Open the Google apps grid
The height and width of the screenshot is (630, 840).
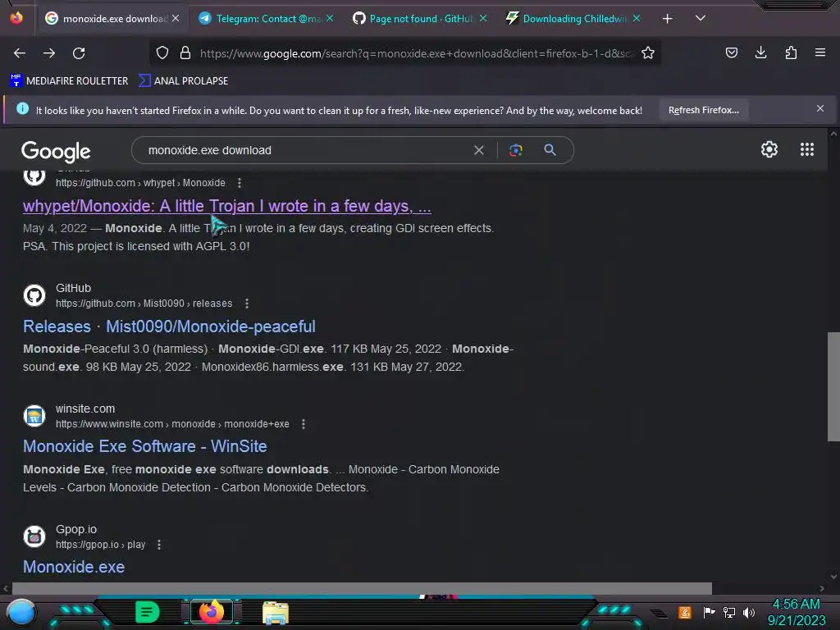coord(807,149)
